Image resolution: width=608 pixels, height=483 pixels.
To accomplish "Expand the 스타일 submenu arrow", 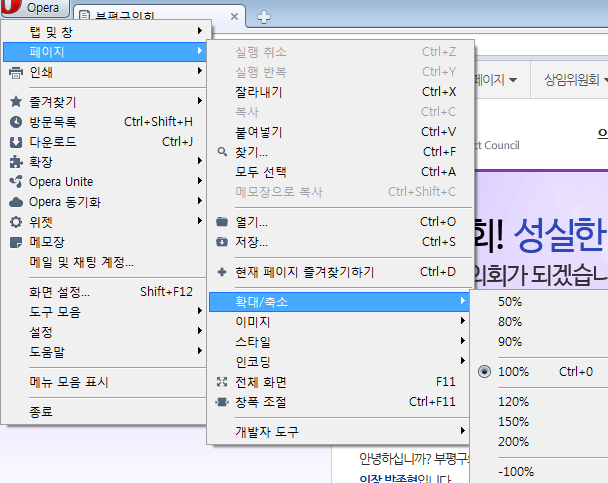I will (463, 341).
